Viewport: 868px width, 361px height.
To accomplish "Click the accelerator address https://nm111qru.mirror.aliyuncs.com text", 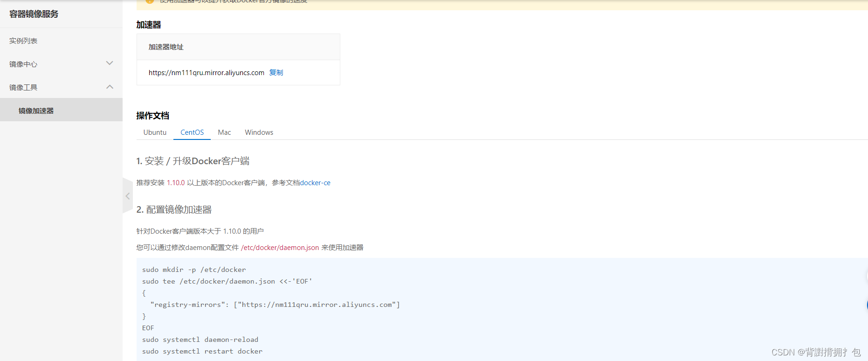I will pyautogui.click(x=207, y=73).
